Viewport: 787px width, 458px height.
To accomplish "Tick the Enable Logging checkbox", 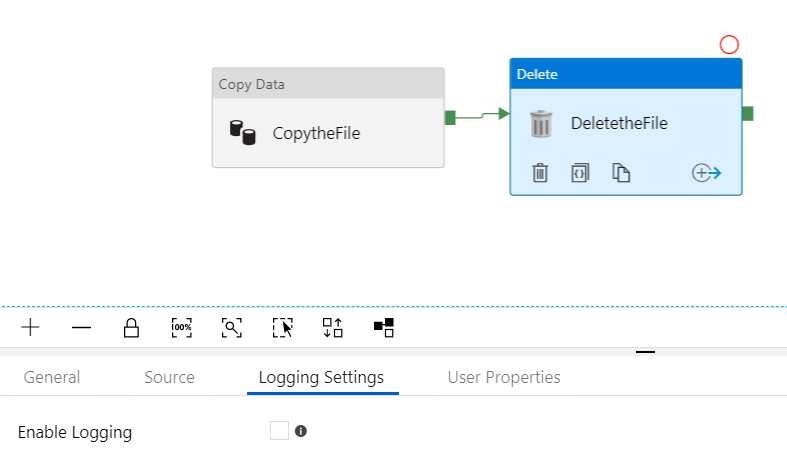I will (x=279, y=430).
